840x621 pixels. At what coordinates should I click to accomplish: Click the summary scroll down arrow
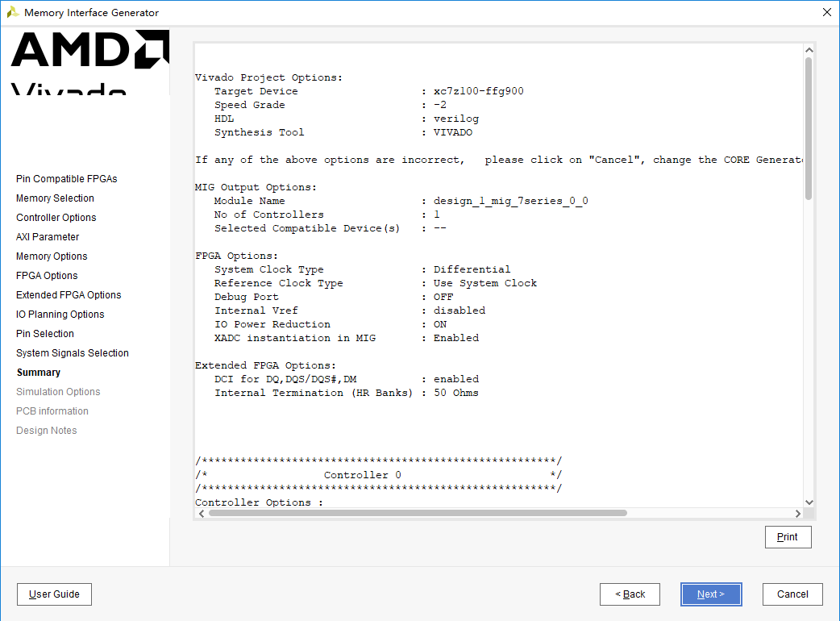809,502
